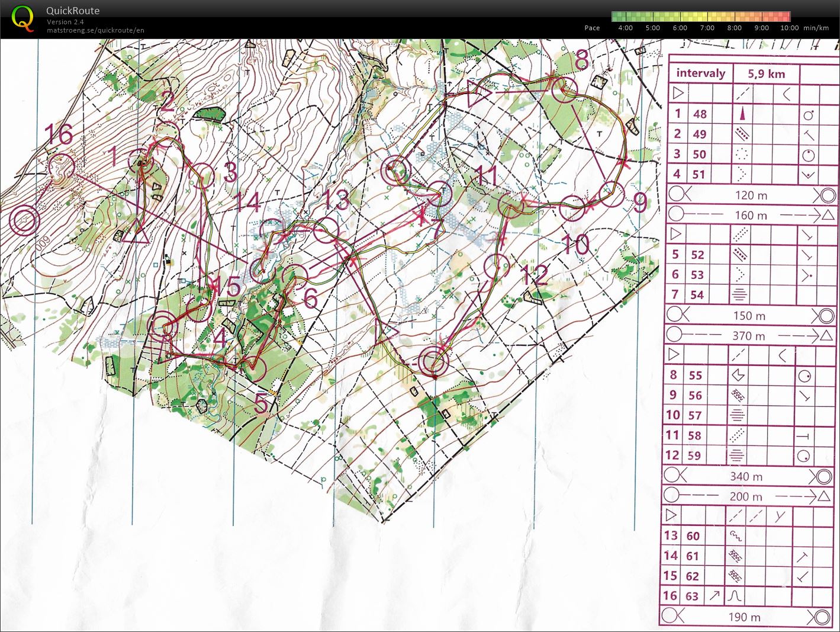Click the hill symbol in row 16 63
Viewport: 840px width, 632px height.
(735, 596)
